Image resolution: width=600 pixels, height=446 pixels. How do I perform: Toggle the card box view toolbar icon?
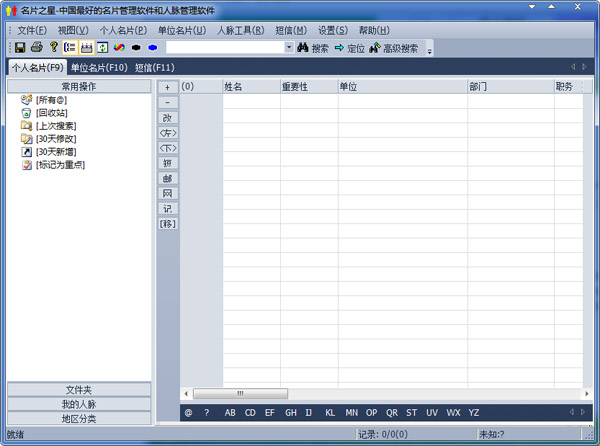pos(86,47)
